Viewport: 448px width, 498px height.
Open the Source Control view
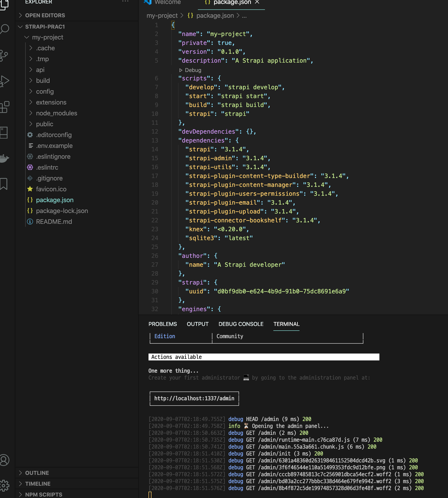pyautogui.click(x=4, y=55)
